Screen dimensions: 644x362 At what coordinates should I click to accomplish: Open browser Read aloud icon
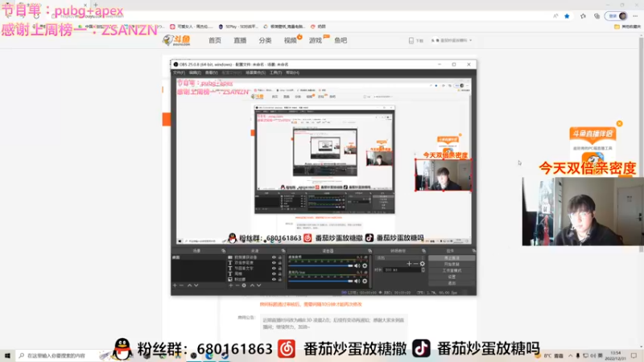[555, 16]
